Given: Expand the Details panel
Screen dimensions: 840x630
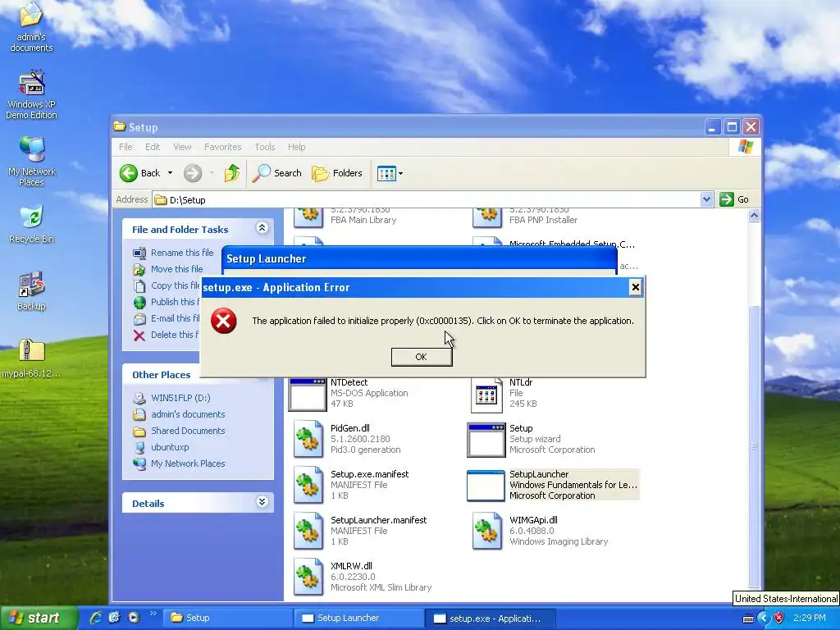Looking at the screenshot, I should coord(262,502).
